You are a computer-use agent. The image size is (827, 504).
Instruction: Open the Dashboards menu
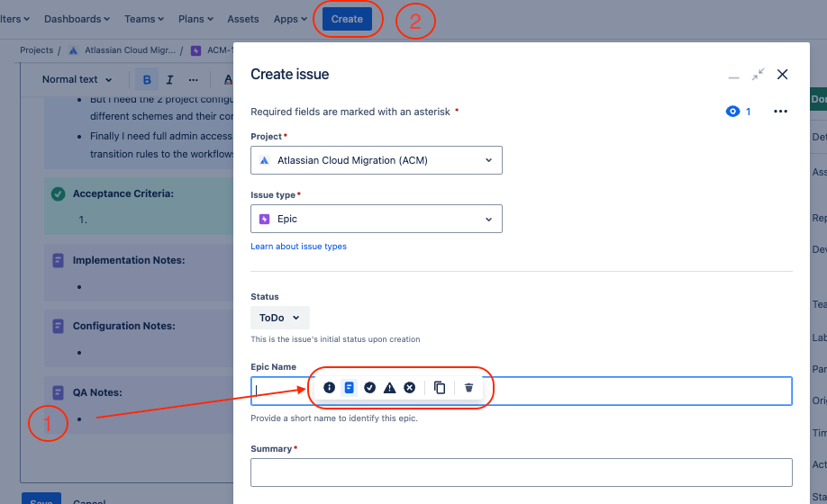pos(77,19)
